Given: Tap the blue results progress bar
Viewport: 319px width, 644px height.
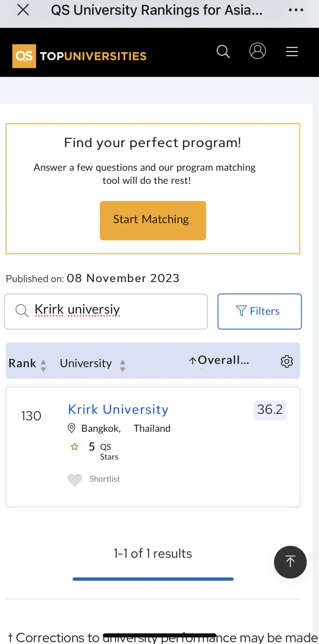Looking at the screenshot, I should [x=153, y=579].
